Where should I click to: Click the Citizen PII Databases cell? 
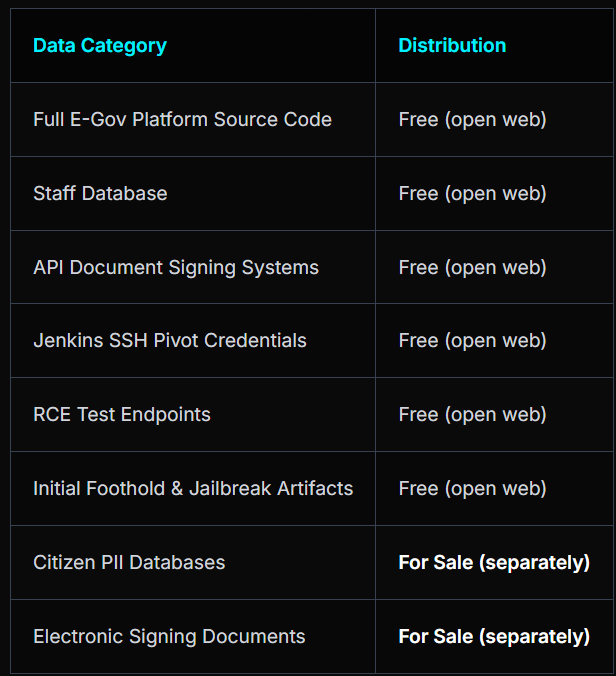click(129, 563)
